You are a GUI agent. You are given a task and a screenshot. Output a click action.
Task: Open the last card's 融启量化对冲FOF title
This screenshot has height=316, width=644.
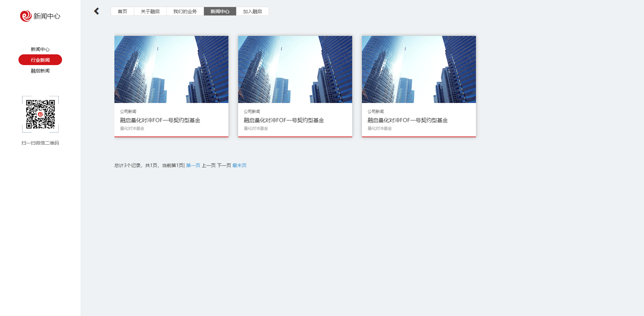point(408,120)
